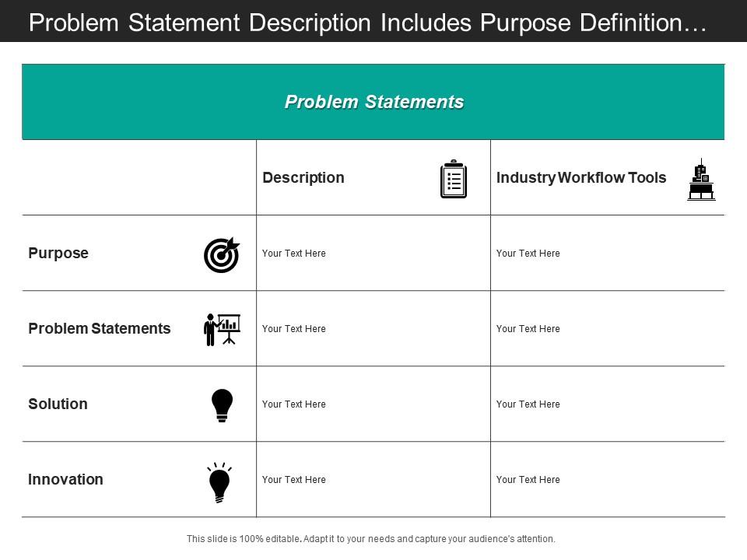
Task: Click the clipboard checklist icon beside Description
Action: click(454, 179)
